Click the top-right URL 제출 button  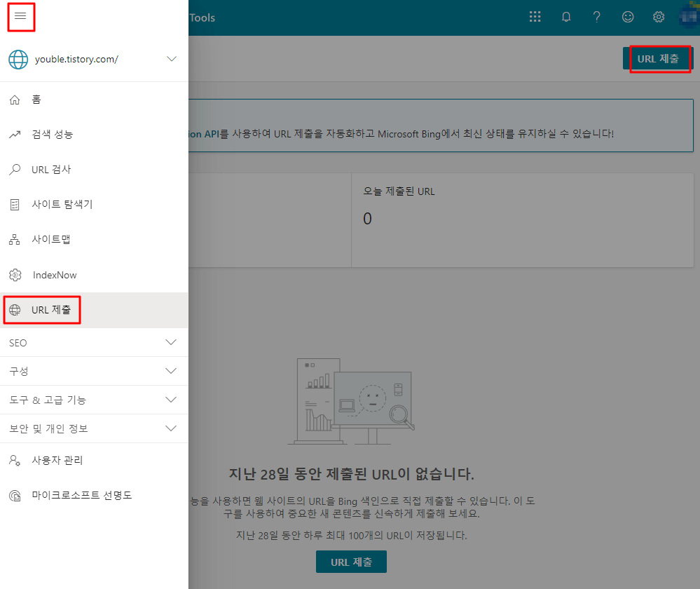[x=659, y=59]
